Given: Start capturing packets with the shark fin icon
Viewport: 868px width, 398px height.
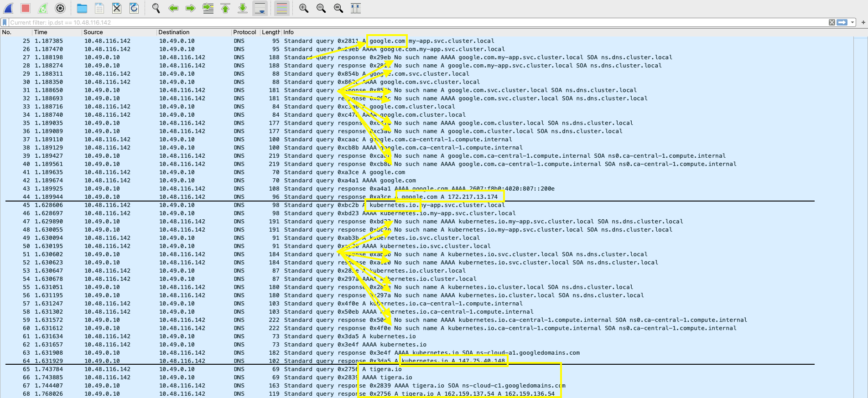Looking at the screenshot, I should pos(9,8).
